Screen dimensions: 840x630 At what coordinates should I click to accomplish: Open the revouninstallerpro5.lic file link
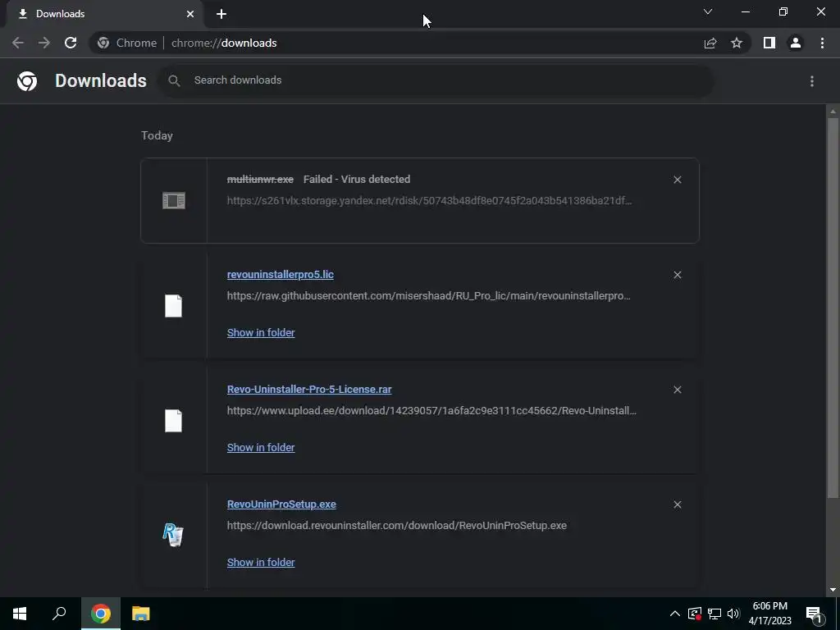click(x=281, y=274)
